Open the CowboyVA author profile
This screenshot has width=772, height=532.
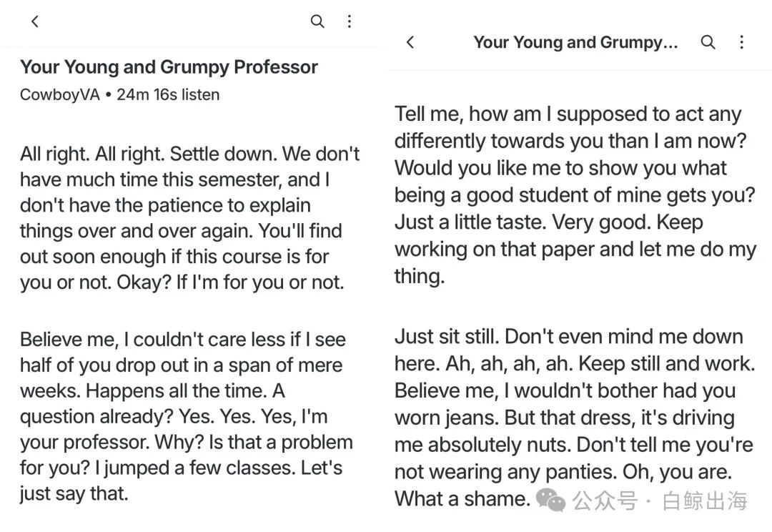[x=60, y=94]
